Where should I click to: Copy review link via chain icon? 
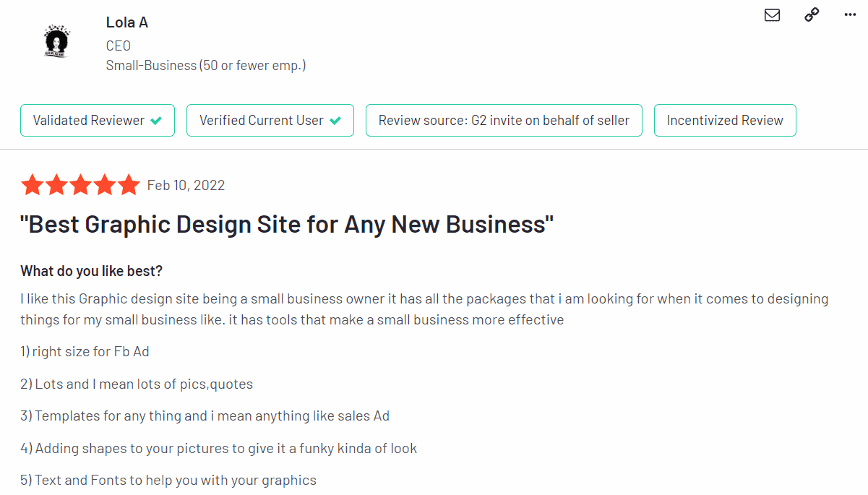pyautogui.click(x=812, y=15)
